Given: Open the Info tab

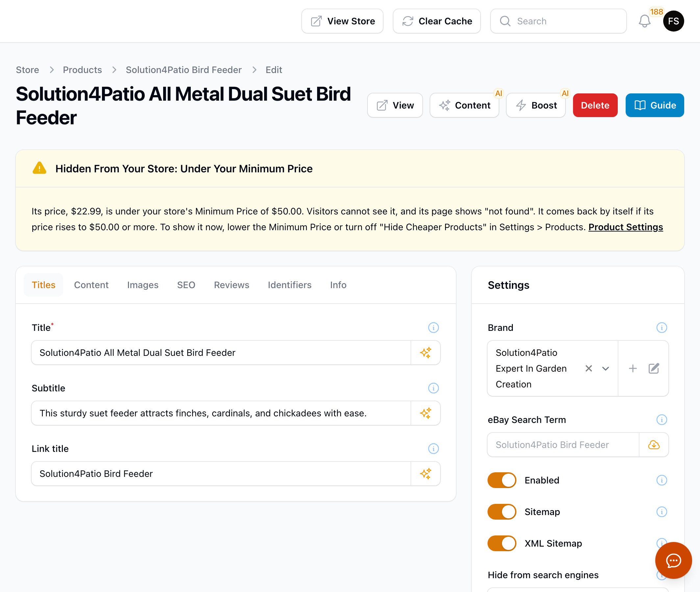Looking at the screenshot, I should (x=338, y=285).
